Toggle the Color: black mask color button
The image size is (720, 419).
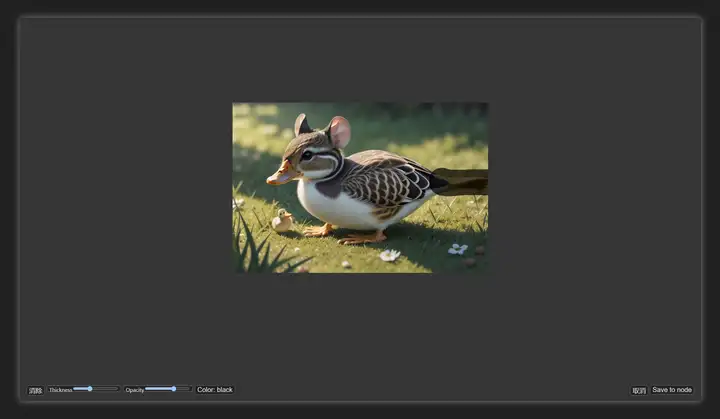(215, 390)
